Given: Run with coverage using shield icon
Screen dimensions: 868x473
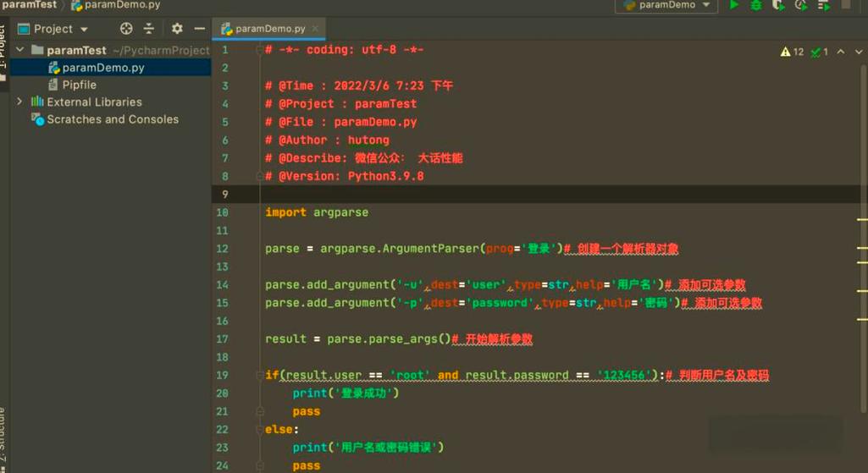Looking at the screenshot, I should coord(777,5).
